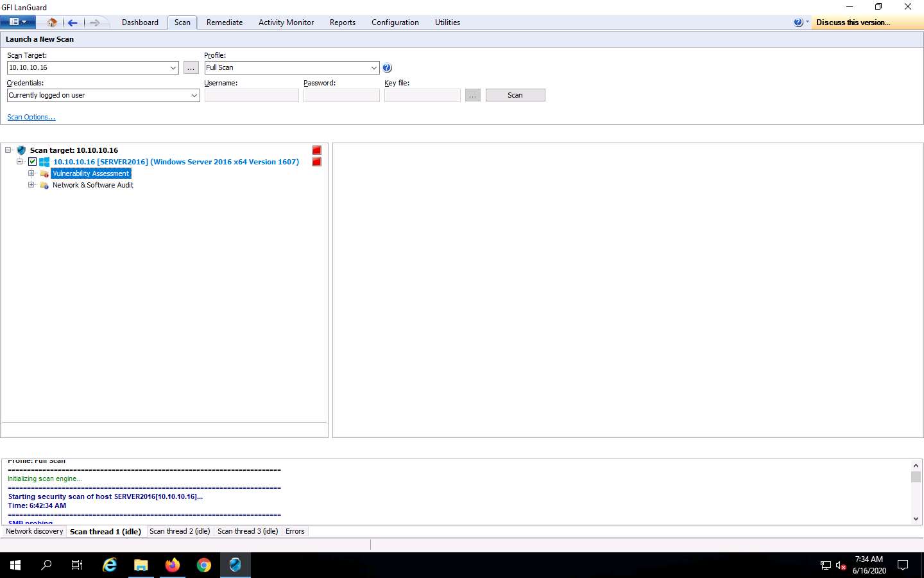Click the Username input field
Image resolution: width=924 pixels, height=578 pixels.
252,95
